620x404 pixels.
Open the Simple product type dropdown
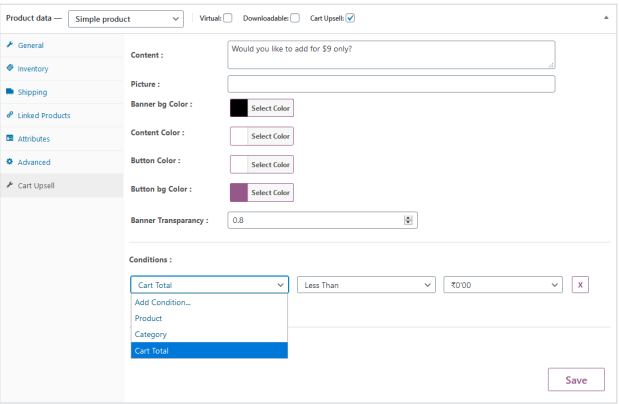click(126, 19)
